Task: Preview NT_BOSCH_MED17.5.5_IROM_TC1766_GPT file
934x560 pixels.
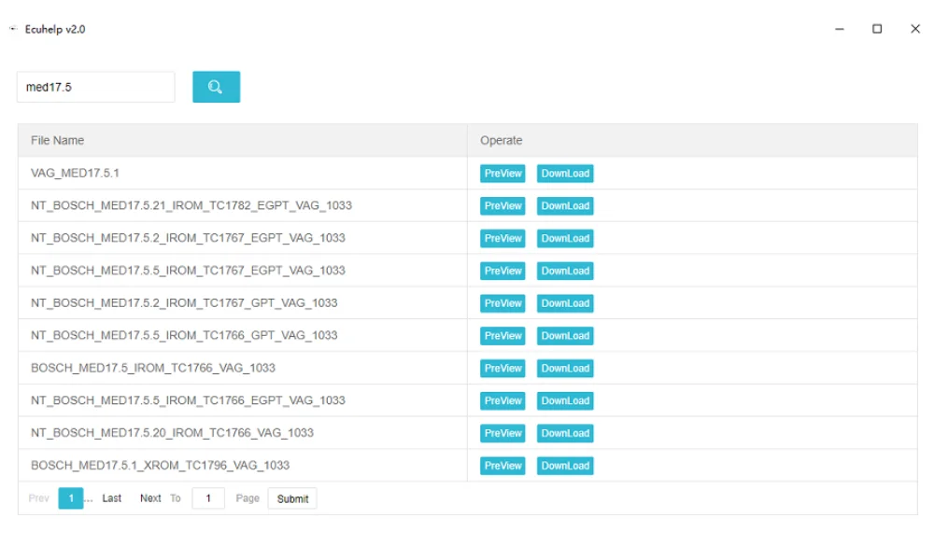Action: pyautogui.click(x=502, y=336)
